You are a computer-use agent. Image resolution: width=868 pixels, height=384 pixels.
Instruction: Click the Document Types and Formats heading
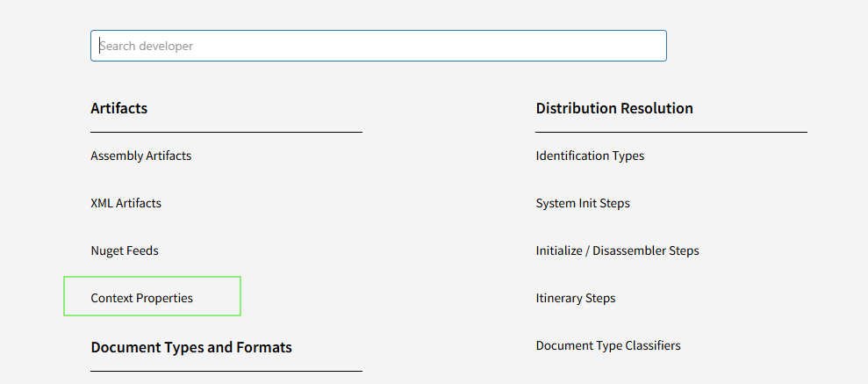click(x=191, y=347)
